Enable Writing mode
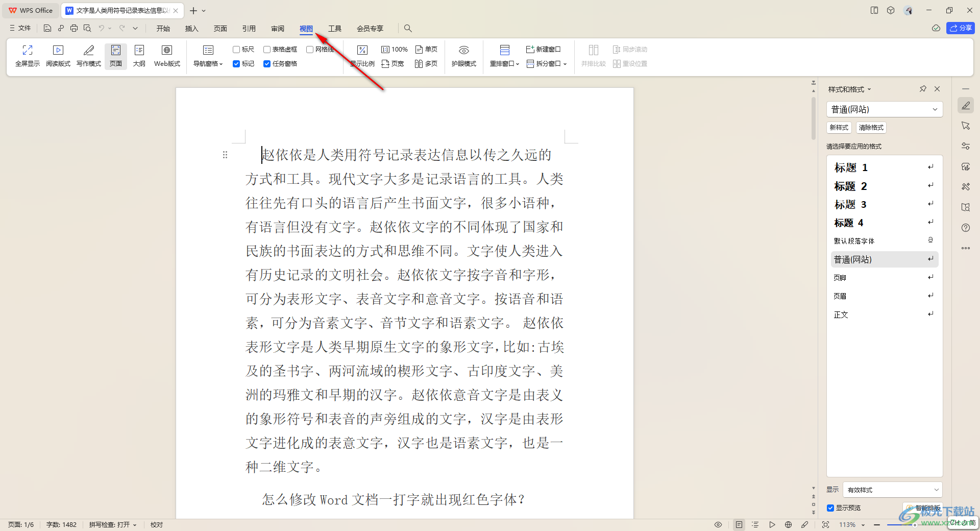The width and height of the screenshot is (980, 531). coord(89,56)
